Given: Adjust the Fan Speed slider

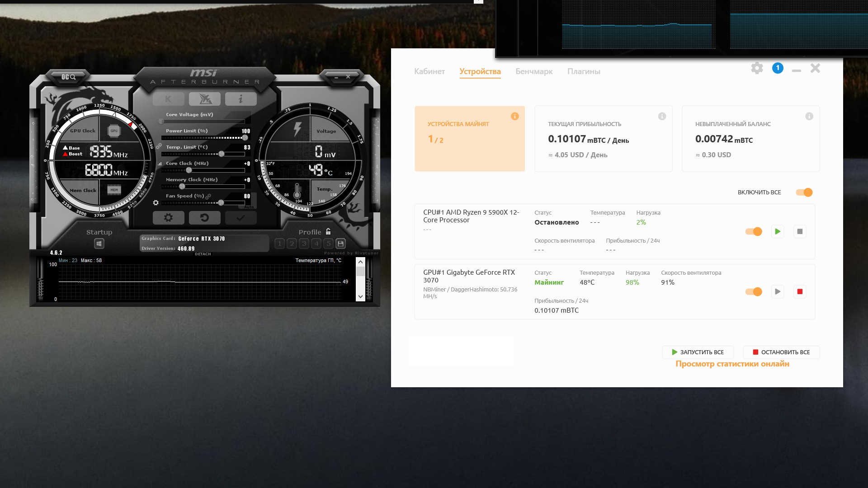Looking at the screenshot, I should 203,203.
